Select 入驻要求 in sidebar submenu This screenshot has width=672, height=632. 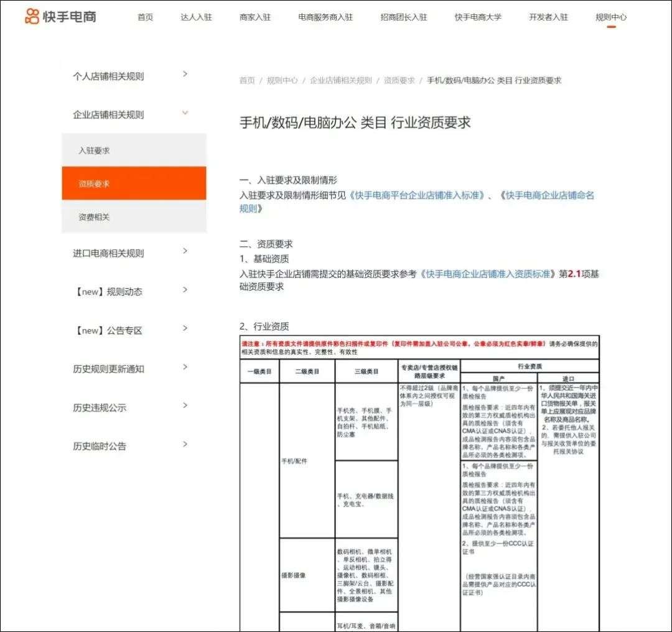(x=94, y=151)
